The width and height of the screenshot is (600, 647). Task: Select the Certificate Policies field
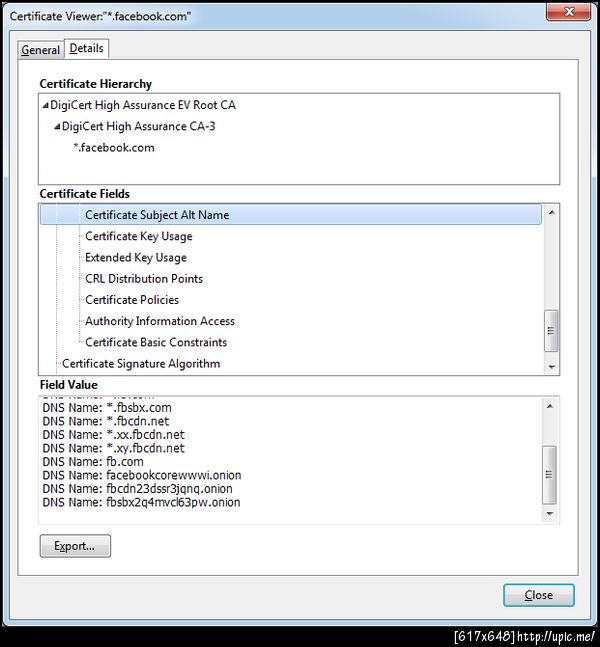pyautogui.click(x=132, y=300)
